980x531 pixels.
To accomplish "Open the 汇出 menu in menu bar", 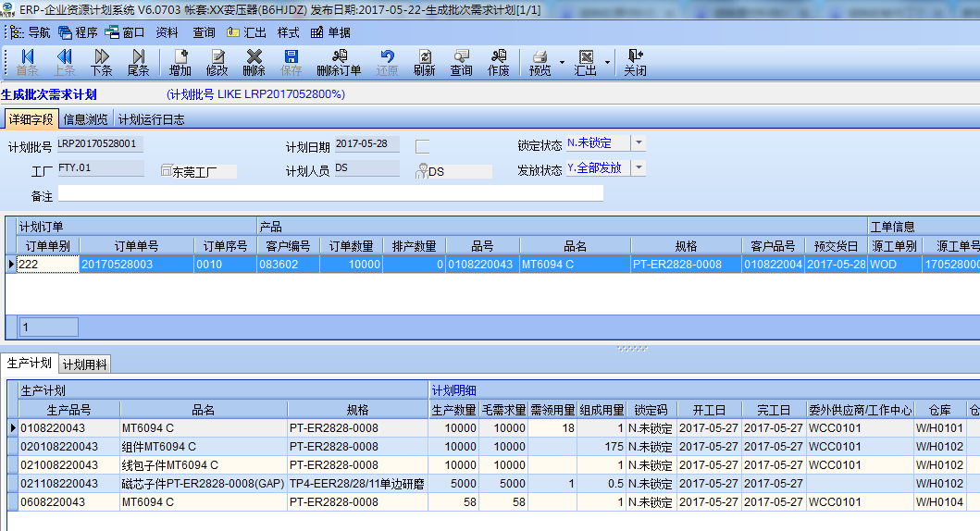I will click(246, 32).
